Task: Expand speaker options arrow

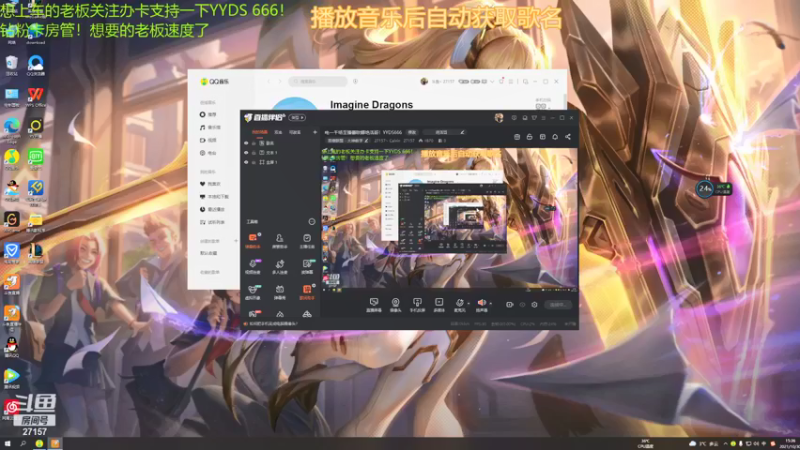Action: tap(490, 303)
